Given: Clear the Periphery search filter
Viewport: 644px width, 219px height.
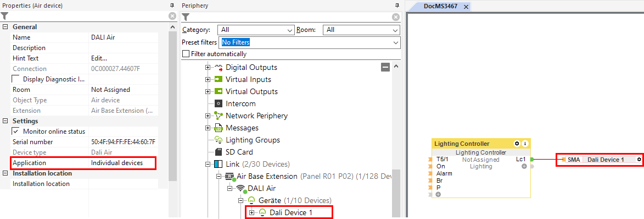Looking at the screenshot, I should [x=395, y=17].
